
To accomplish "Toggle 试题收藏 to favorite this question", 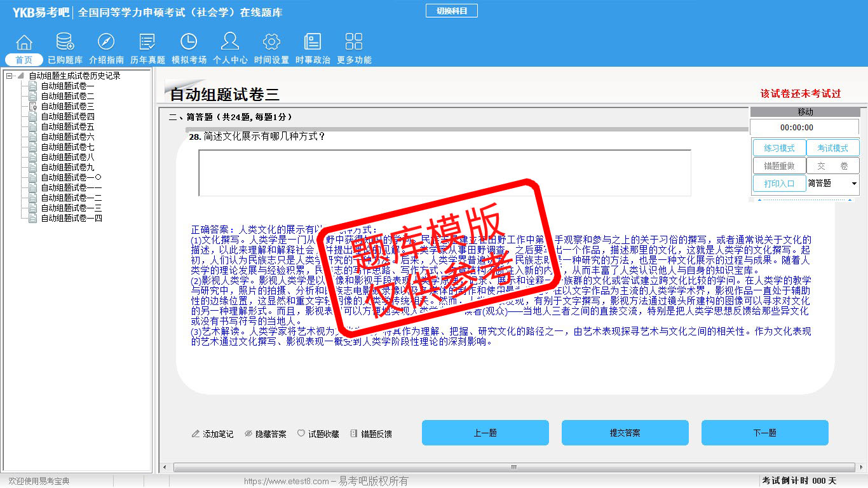I will (318, 434).
